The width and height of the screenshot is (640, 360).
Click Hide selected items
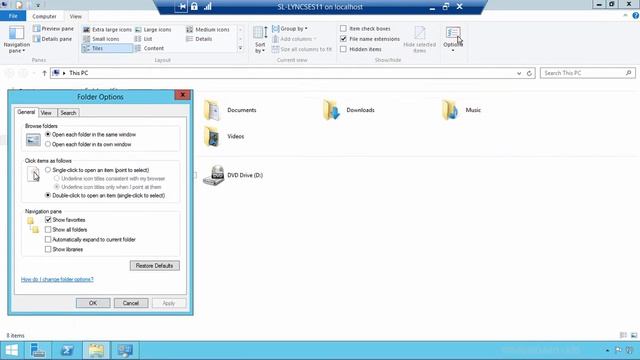[x=419, y=39]
